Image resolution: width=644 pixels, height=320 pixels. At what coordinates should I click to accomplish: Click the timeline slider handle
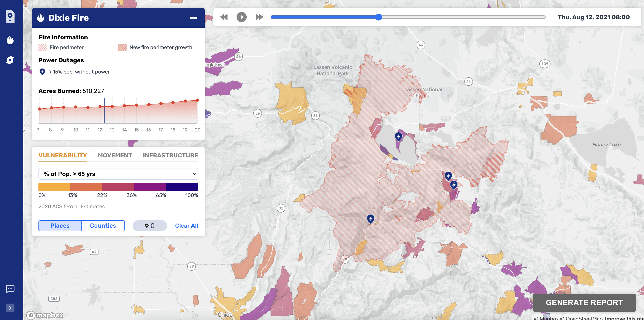[379, 17]
